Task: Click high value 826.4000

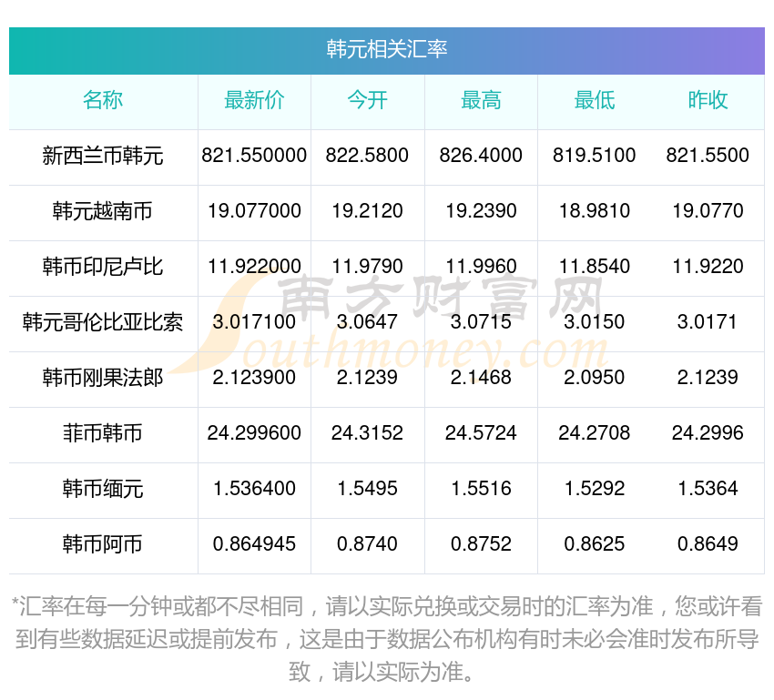Action: click(481, 156)
